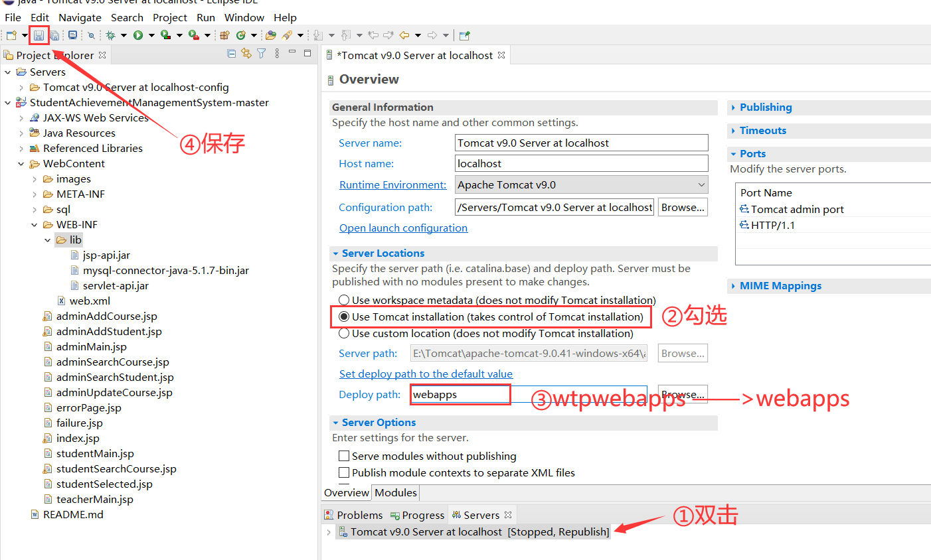The height and width of the screenshot is (560, 931).
Task: Click the Deploy path input field
Action: click(x=529, y=394)
